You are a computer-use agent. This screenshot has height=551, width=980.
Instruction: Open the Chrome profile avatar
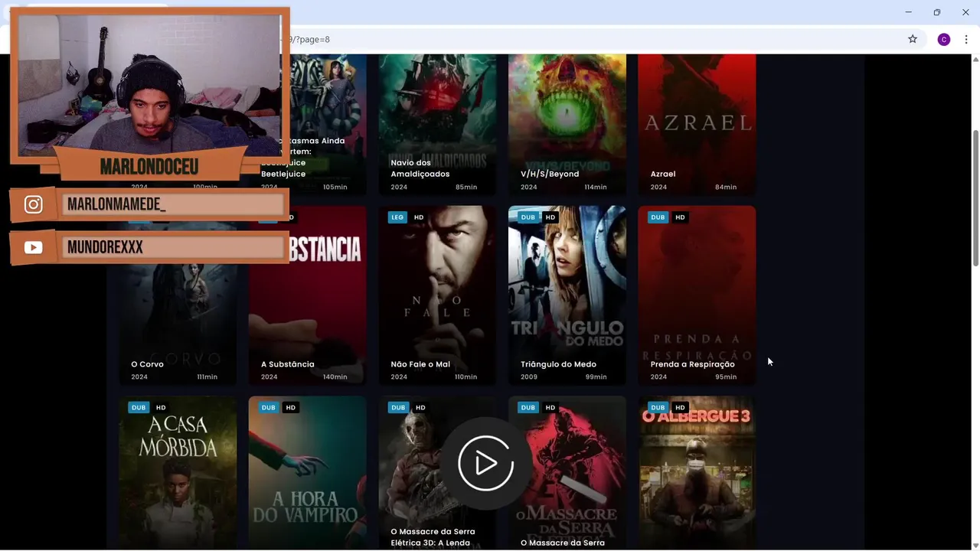coord(944,39)
